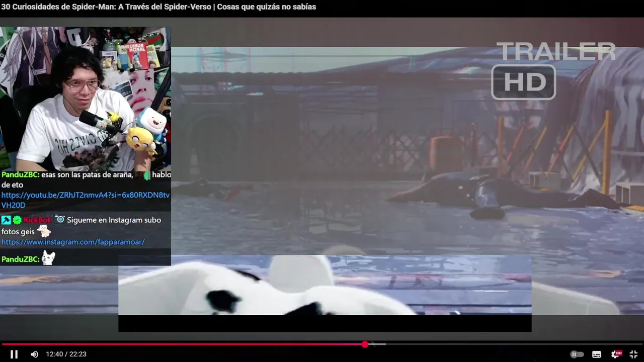Click the 12:40 / 22:23 time display
Screen dimensions: 644x362
pos(66,354)
